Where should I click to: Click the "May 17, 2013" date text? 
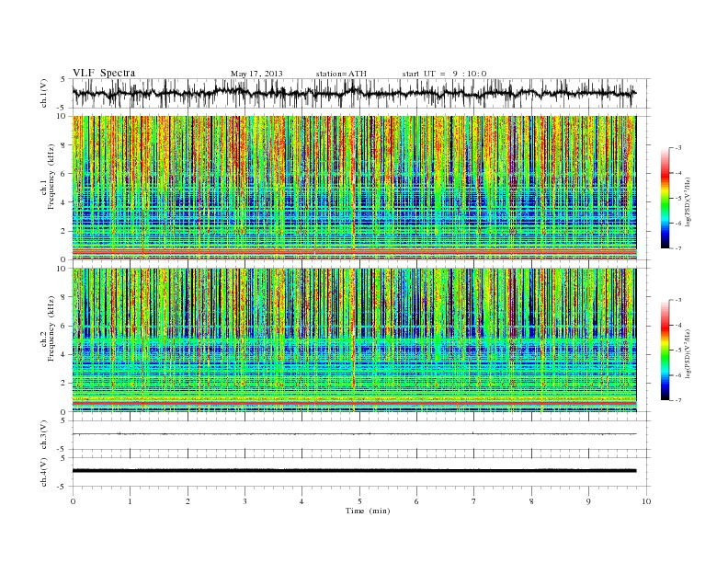pyautogui.click(x=256, y=74)
